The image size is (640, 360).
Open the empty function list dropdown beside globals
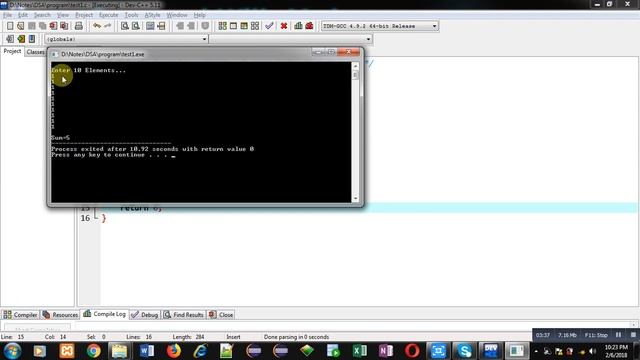(291, 39)
